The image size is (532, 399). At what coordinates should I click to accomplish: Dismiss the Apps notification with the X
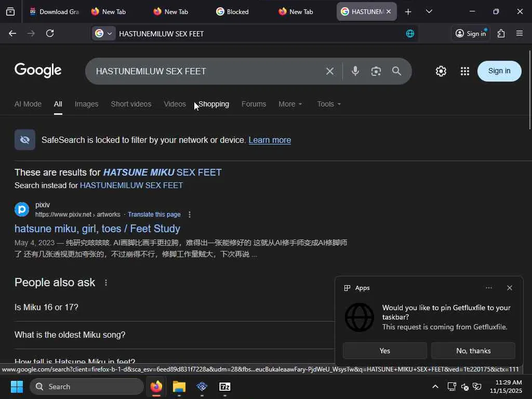click(x=510, y=288)
